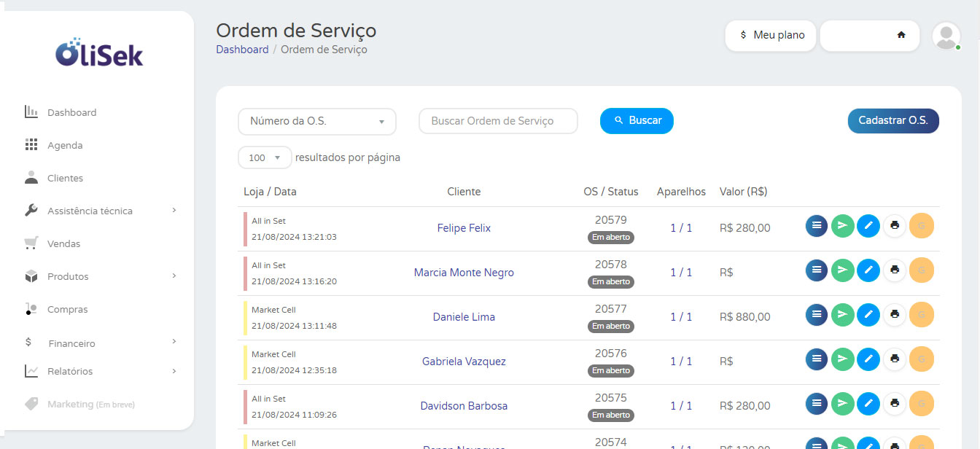Click orange G button for Marcia Monte Negro row
This screenshot has width=980, height=449.
(922, 270)
